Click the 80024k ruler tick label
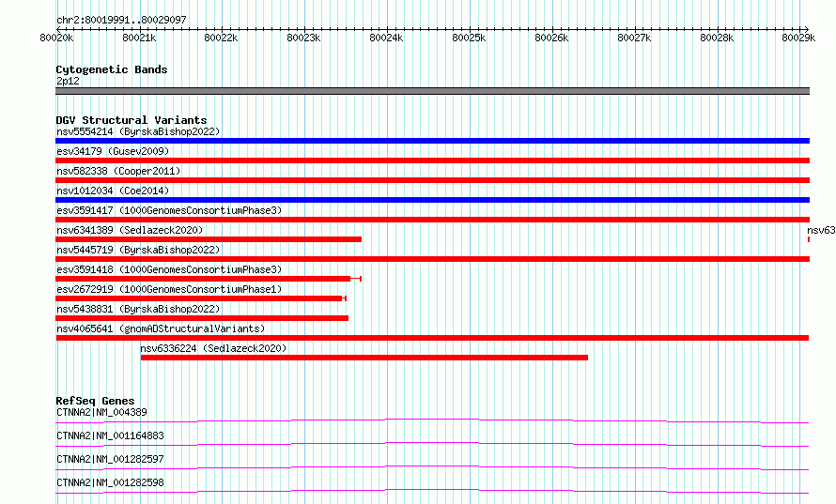The image size is (836, 504). click(x=387, y=38)
